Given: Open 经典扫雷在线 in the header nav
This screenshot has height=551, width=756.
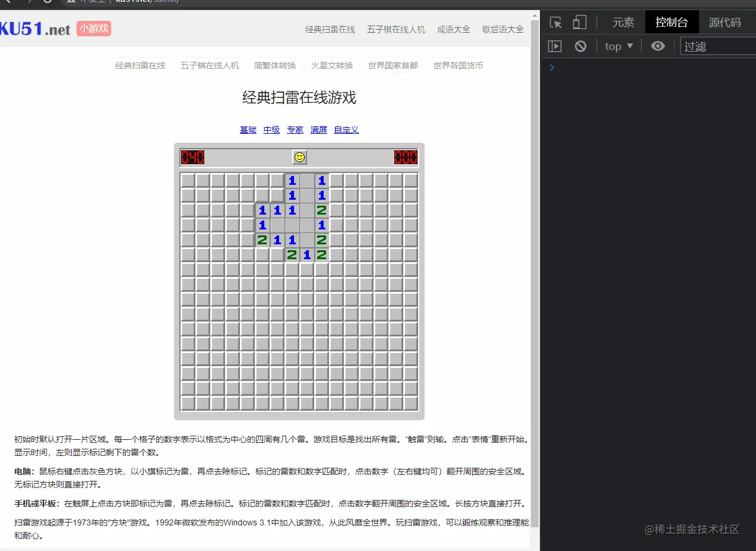Looking at the screenshot, I should (330, 29).
